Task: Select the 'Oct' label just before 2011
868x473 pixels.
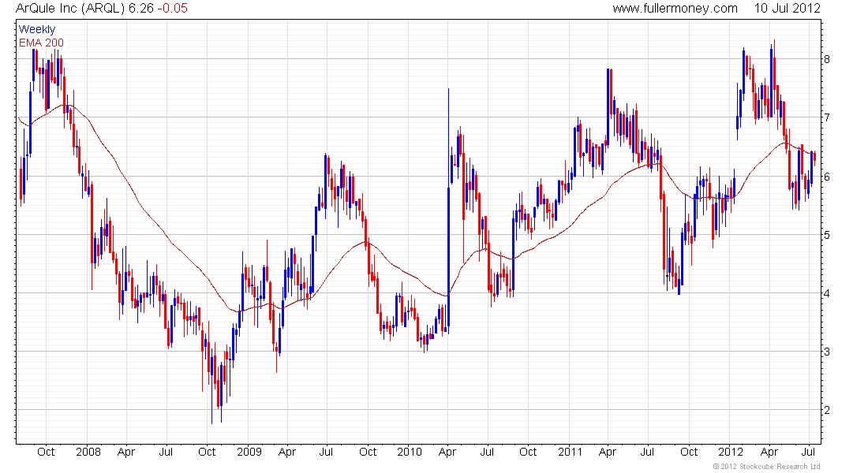Action: 528,452
